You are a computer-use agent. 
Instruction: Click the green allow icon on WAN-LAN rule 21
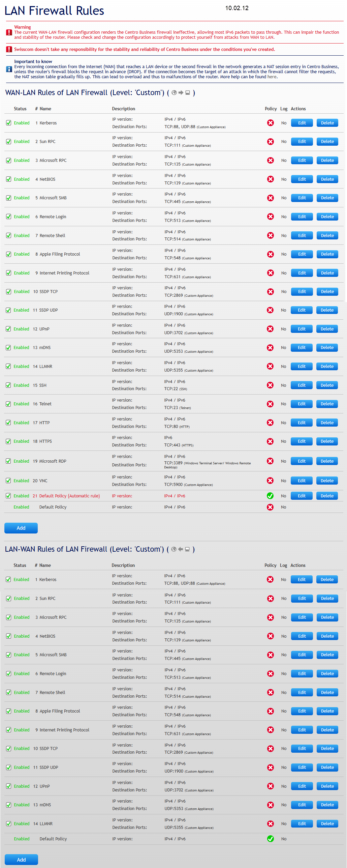pyautogui.click(x=270, y=496)
